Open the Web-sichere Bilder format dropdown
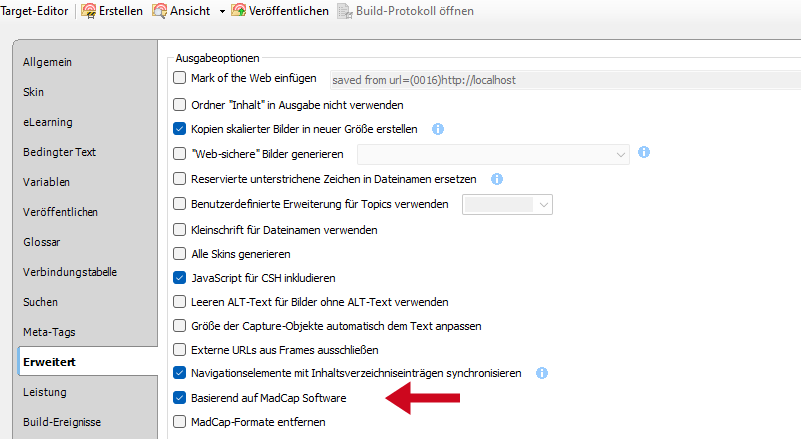 click(x=621, y=154)
